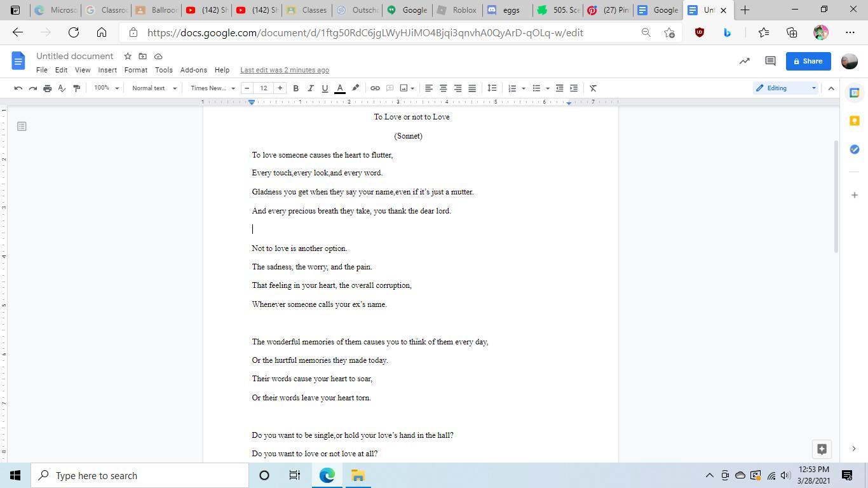Insert a link using the toolbar

click(x=376, y=88)
